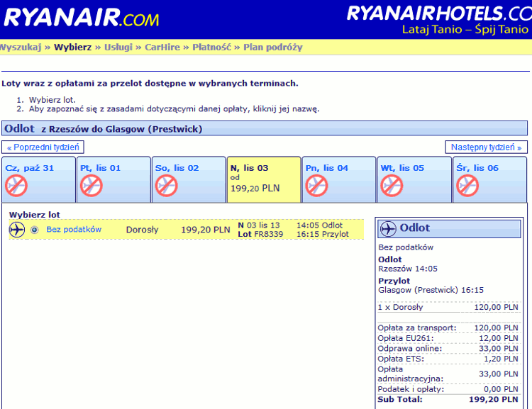Click the 199,20 PLN price in N, lis 03 tab
Screen dimensions: 532x409
pyautogui.click(x=255, y=189)
